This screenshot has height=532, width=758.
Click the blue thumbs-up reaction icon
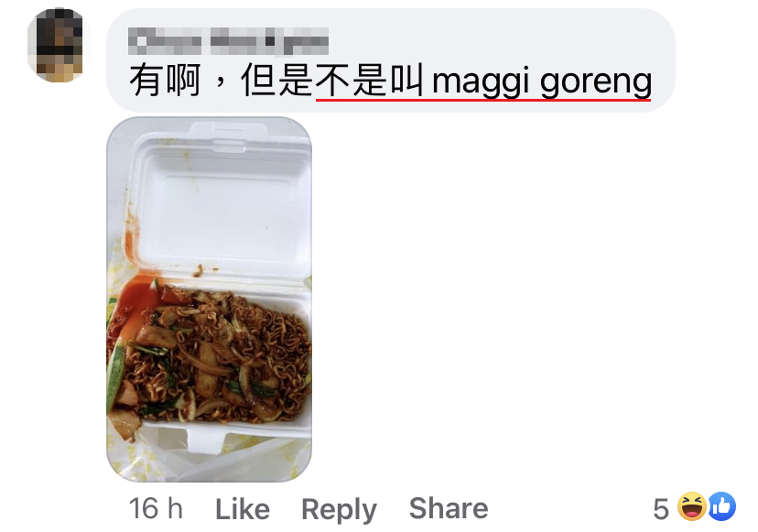click(x=722, y=507)
